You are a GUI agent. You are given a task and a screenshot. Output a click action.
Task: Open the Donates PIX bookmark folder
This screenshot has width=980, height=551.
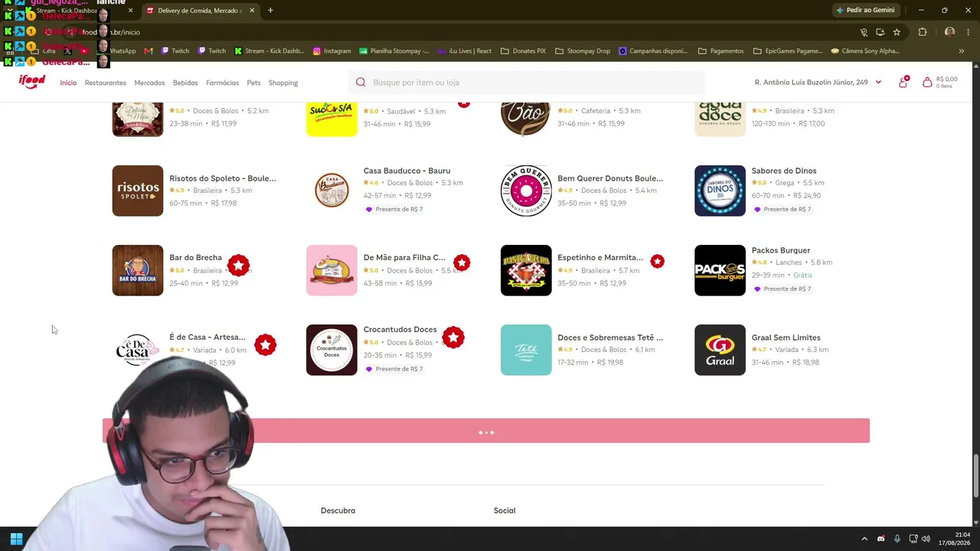click(x=523, y=51)
